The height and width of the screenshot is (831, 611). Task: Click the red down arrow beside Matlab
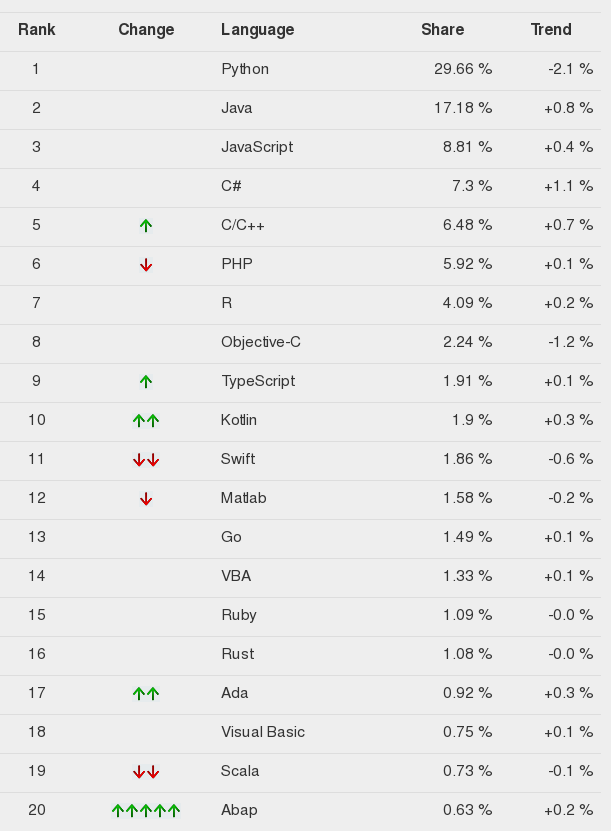click(x=146, y=499)
